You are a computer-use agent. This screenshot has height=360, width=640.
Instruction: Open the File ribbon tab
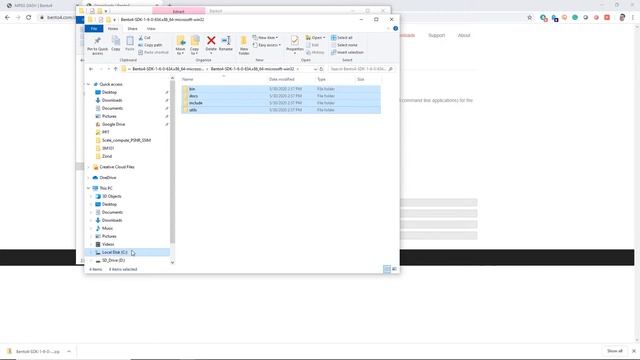(94, 29)
